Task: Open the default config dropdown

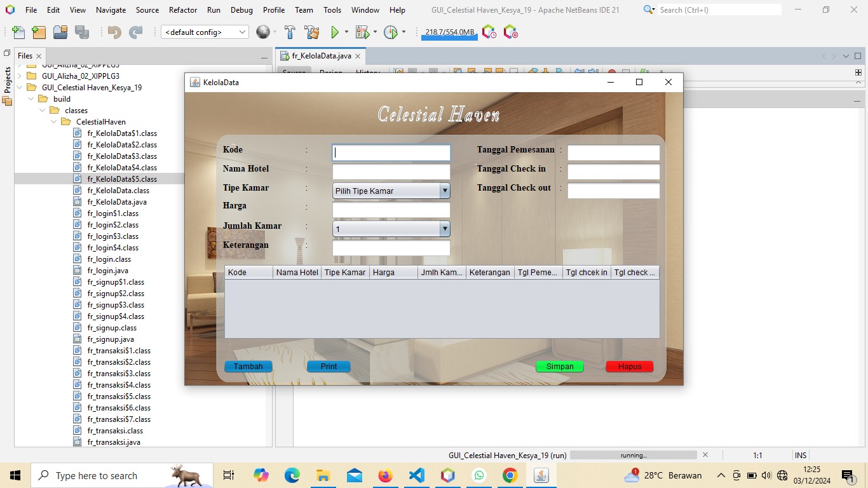Action: click(205, 32)
